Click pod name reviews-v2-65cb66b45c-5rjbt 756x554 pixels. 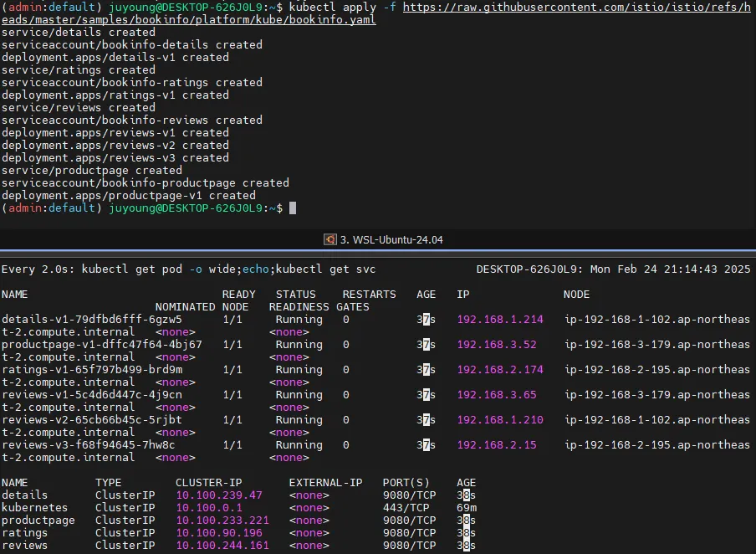(92, 420)
